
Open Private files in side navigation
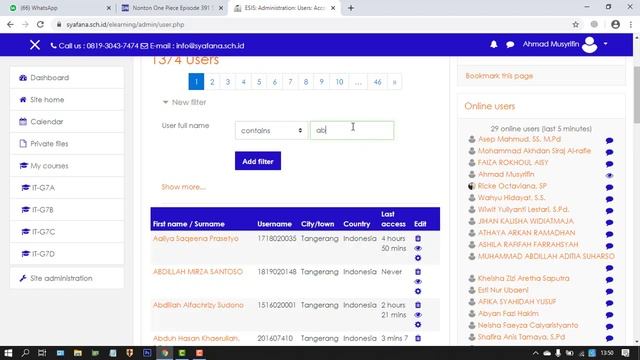click(67, 144)
